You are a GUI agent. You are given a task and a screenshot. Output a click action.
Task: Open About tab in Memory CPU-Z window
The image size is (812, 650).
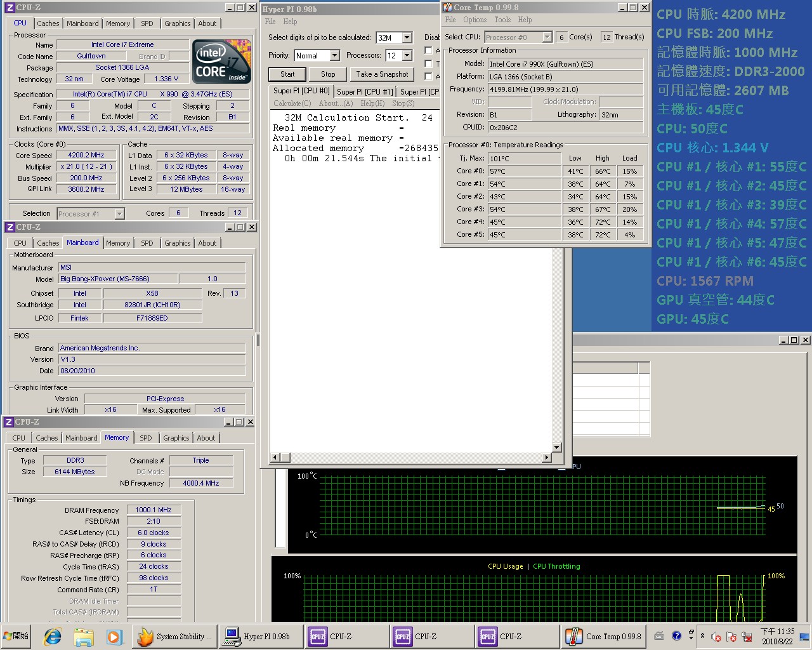coord(206,438)
